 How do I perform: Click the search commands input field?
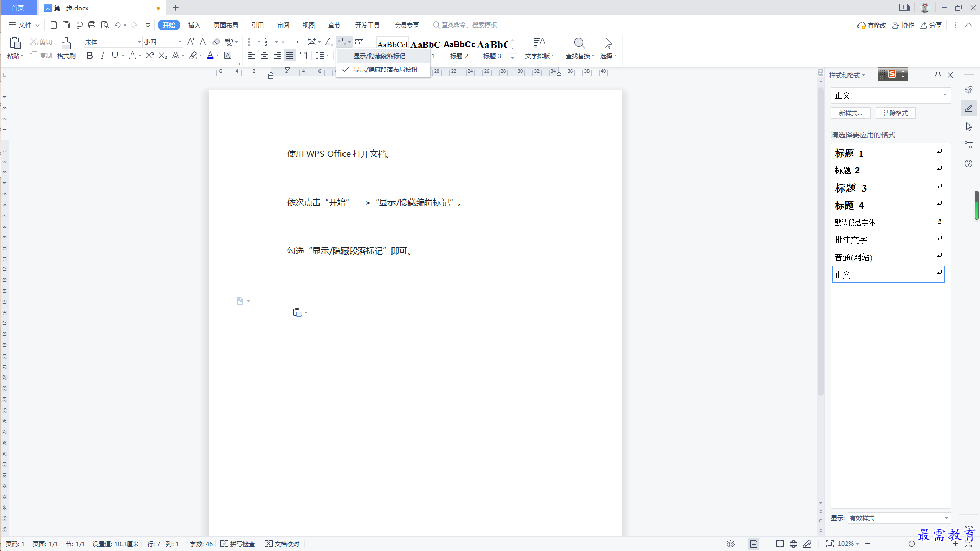point(465,25)
